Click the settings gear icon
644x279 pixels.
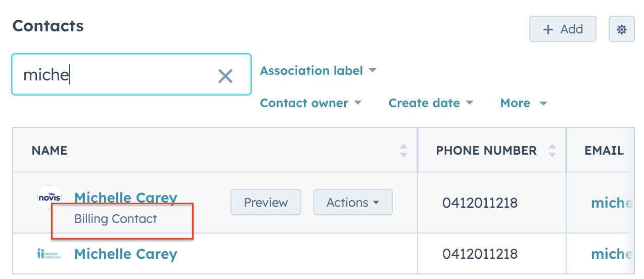point(622,29)
